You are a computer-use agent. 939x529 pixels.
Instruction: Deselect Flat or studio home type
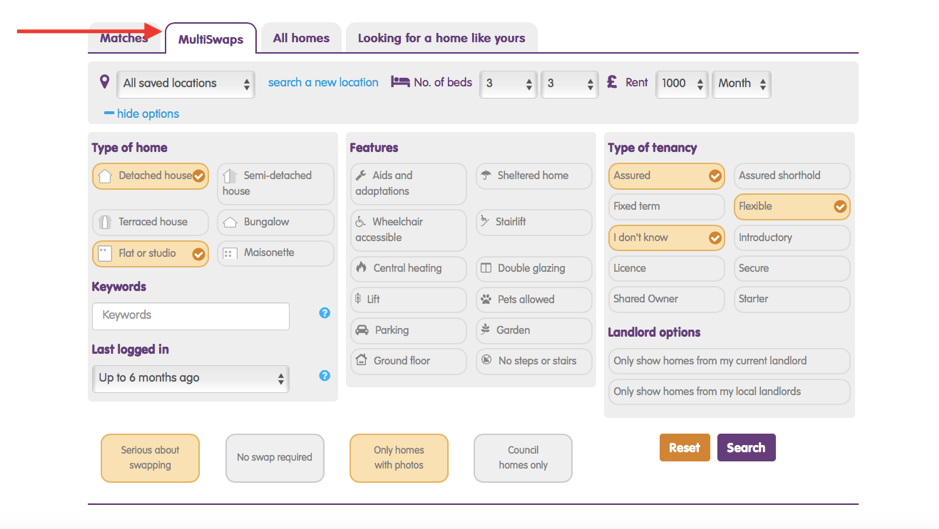pyautogui.click(x=150, y=253)
